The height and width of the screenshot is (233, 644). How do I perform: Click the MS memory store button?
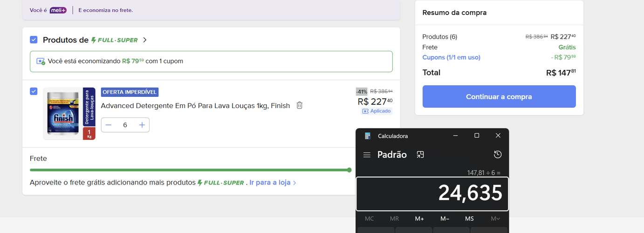click(x=469, y=219)
